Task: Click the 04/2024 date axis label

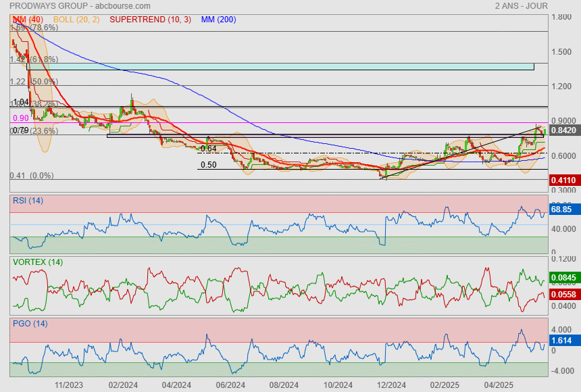Action: 176,385
